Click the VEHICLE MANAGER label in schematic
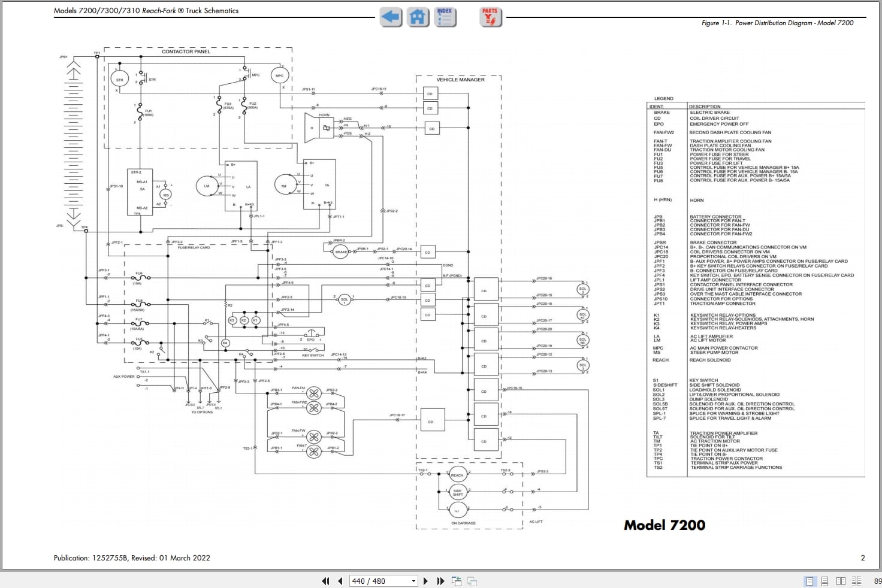The height and width of the screenshot is (588, 882). click(460, 80)
